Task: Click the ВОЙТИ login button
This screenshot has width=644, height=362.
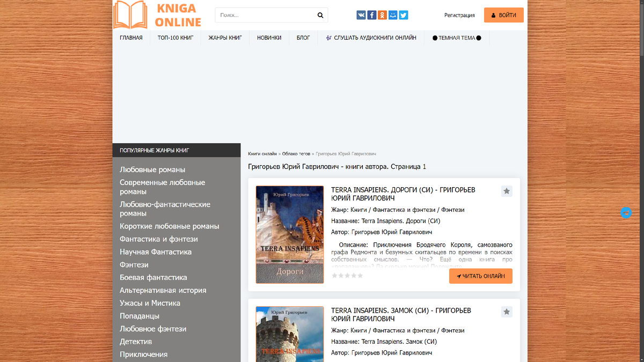Action: point(503,15)
